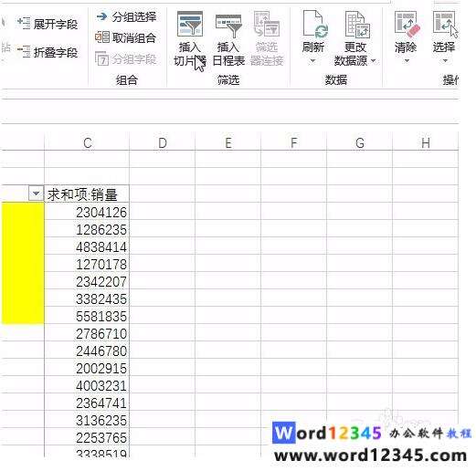This screenshot has width=476, height=471.
Task: Select column F header
Action: coord(294,142)
